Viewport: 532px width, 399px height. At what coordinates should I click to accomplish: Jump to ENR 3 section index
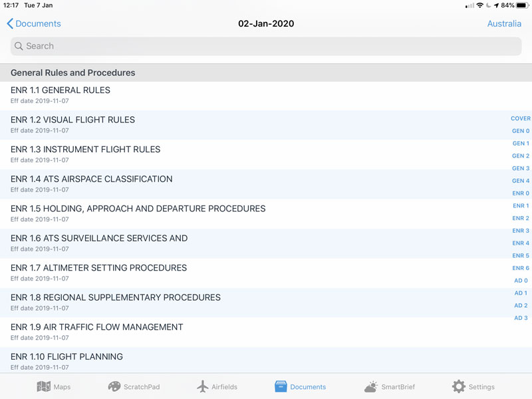[521, 231]
